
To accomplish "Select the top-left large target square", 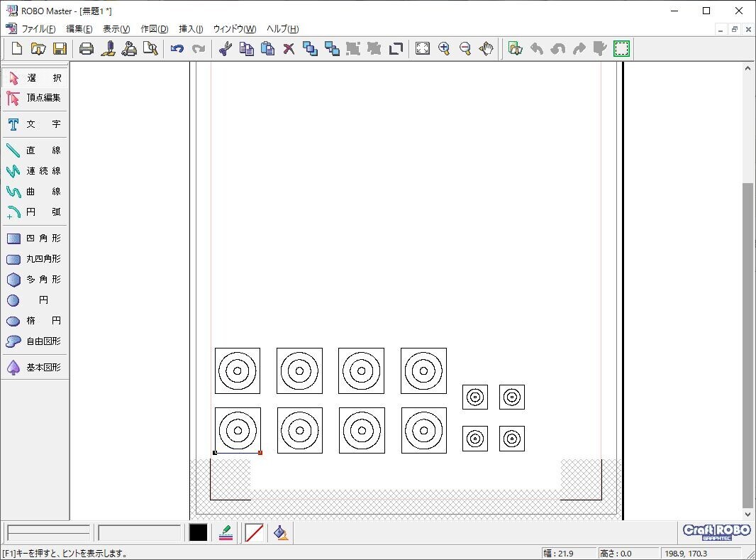I will (238, 371).
